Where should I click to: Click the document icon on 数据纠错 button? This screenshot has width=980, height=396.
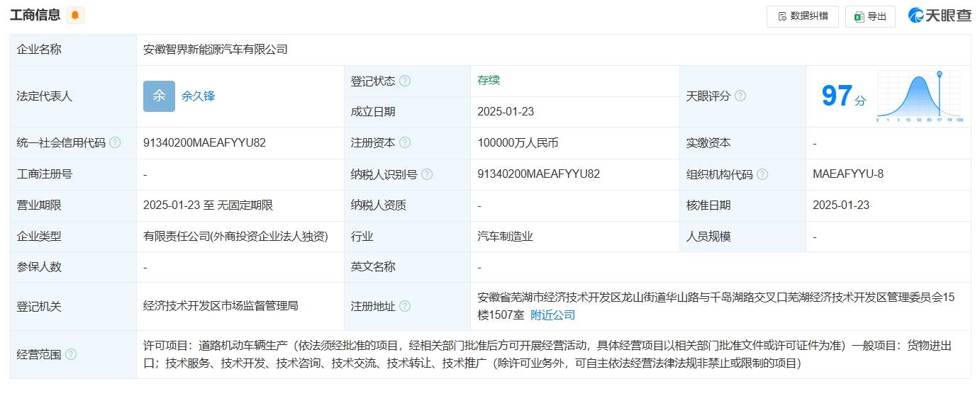pyautogui.click(x=781, y=16)
